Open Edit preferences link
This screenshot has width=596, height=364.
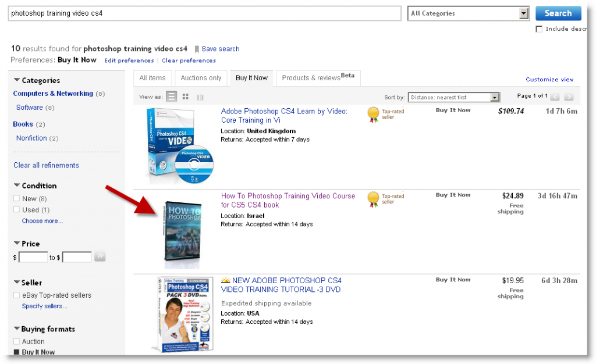coord(129,60)
